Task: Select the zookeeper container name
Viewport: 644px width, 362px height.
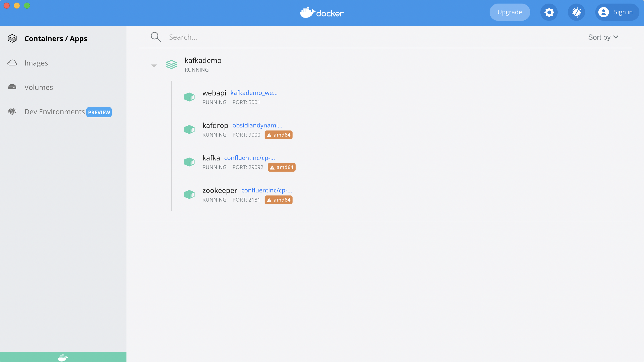Action: 220,190
